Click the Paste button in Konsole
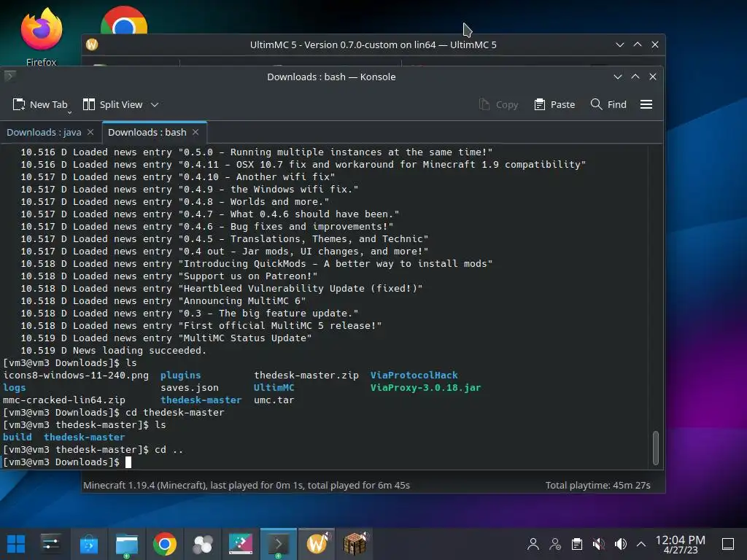The height and width of the screenshot is (560, 747). pyautogui.click(x=554, y=104)
